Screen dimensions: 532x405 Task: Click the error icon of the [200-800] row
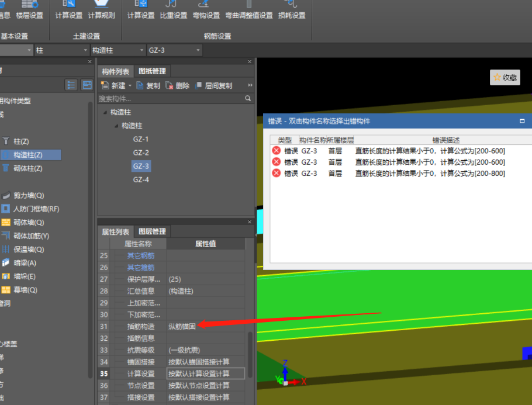(x=276, y=173)
